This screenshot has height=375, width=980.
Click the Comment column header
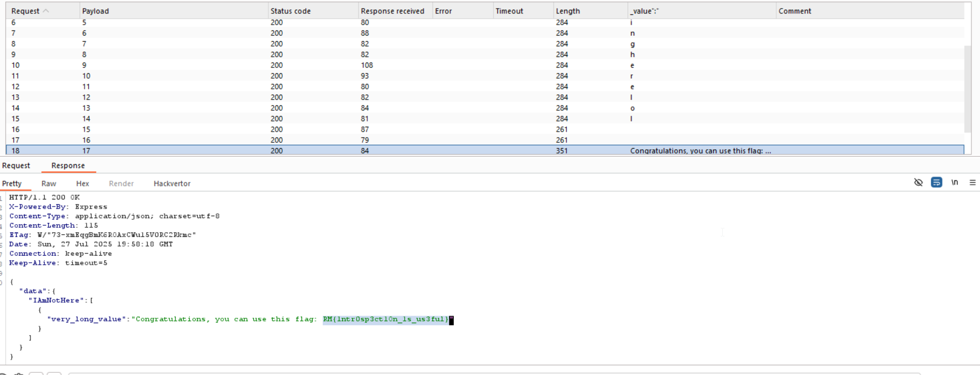[x=794, y=11]
